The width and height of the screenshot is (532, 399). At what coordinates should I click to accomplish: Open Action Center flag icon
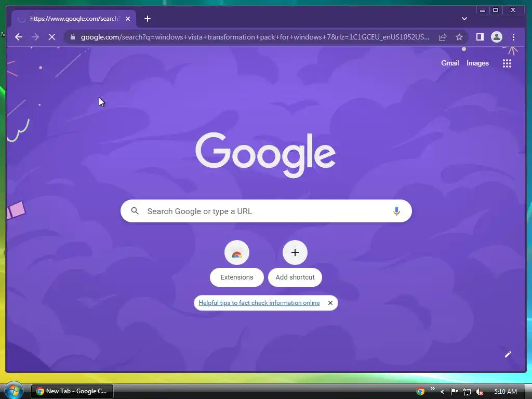click(x=454, y=392)
